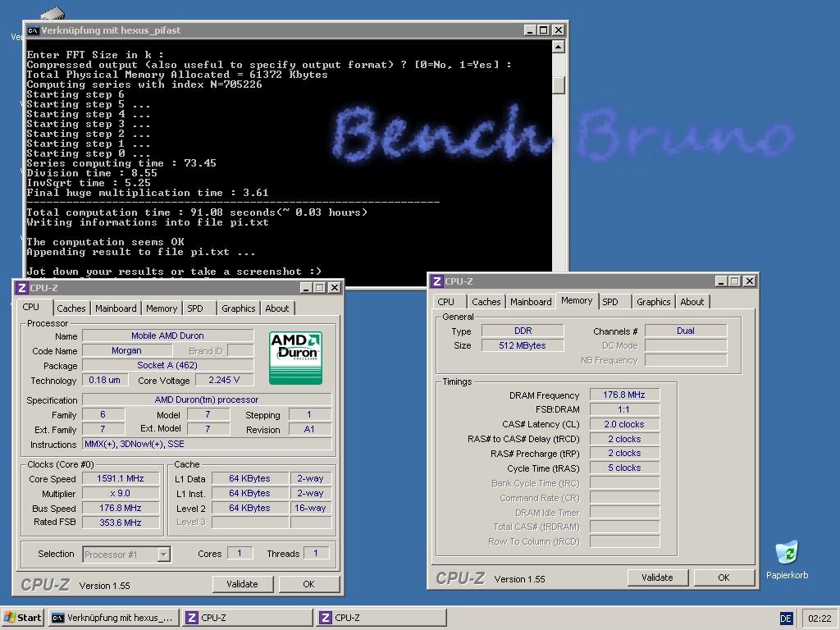Click the 'Mobile AMD Duron' name field
840x630 pixels.
coord(167,336)
